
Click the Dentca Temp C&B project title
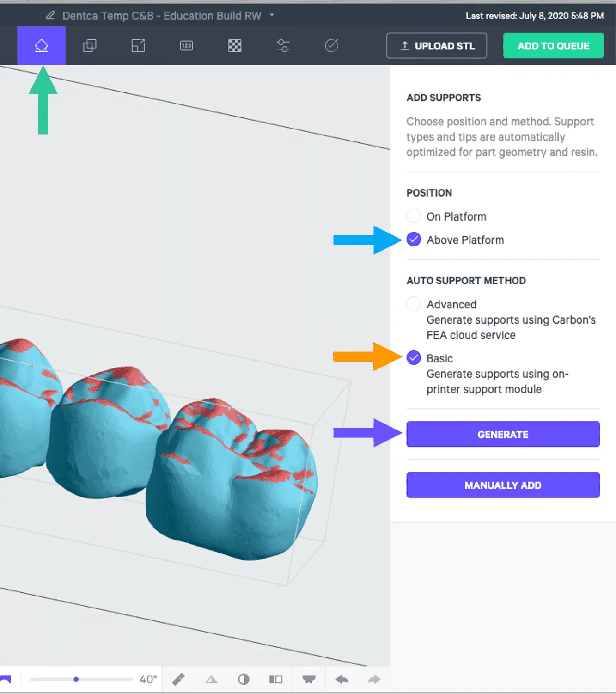coord(162,16)
